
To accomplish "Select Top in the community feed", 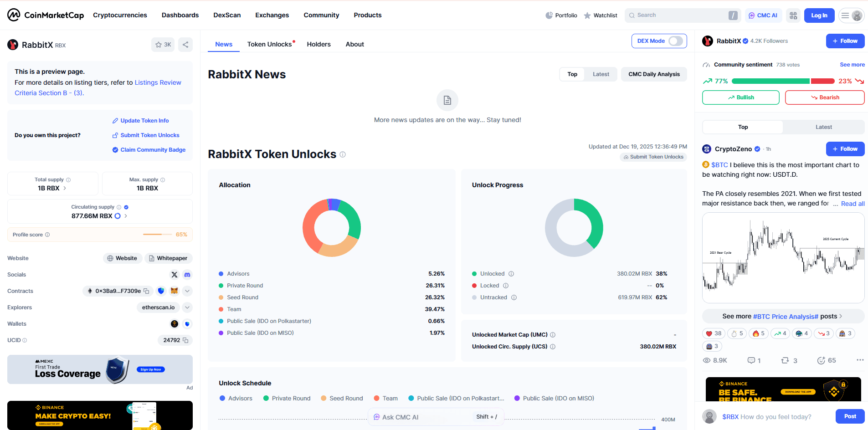I will [743, 127].
